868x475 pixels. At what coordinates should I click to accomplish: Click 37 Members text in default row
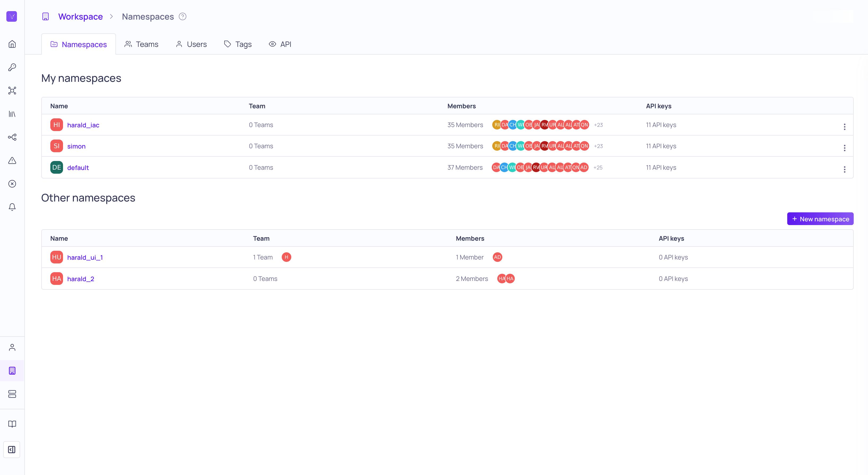(x=465, y=167)
